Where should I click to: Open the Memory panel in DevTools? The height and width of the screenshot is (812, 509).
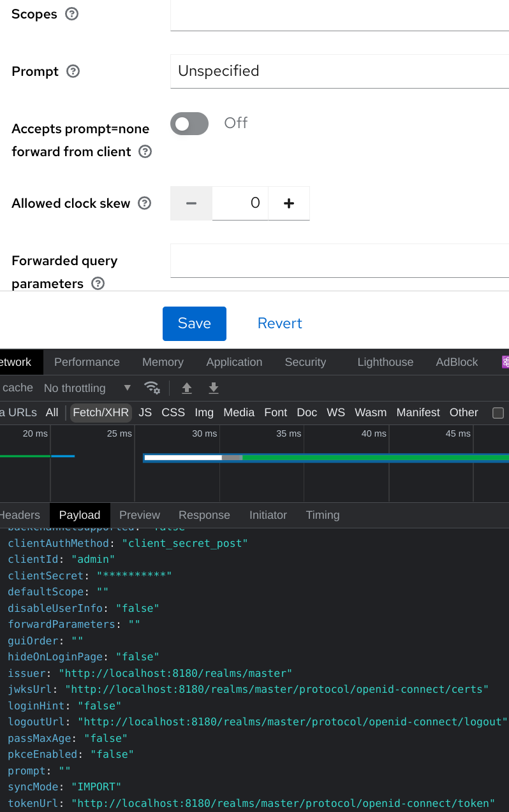point(163,361)
